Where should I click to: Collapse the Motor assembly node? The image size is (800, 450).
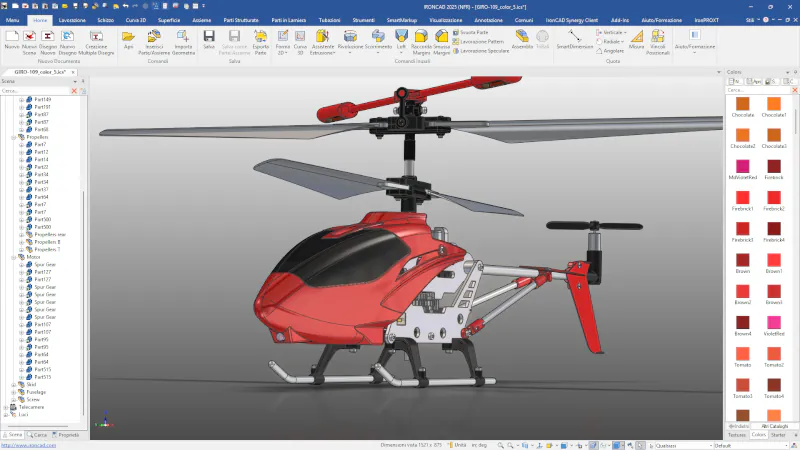coord(14,257)
